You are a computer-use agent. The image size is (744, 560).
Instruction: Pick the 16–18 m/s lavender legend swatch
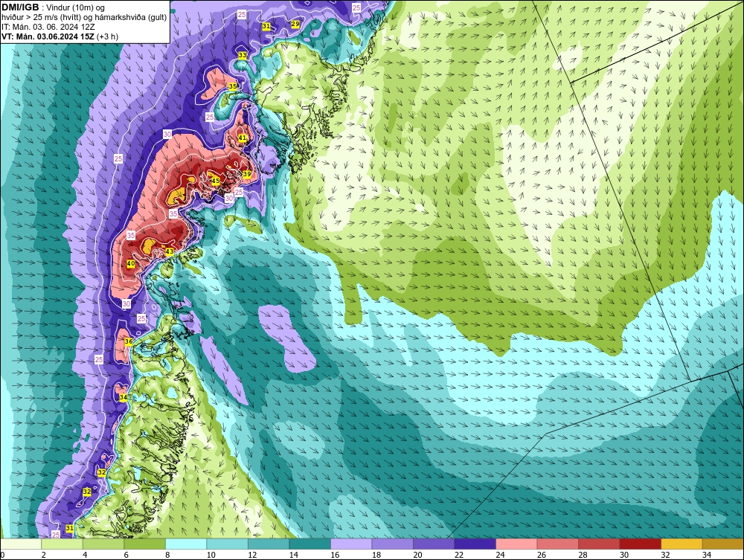(x=351, y=544)
